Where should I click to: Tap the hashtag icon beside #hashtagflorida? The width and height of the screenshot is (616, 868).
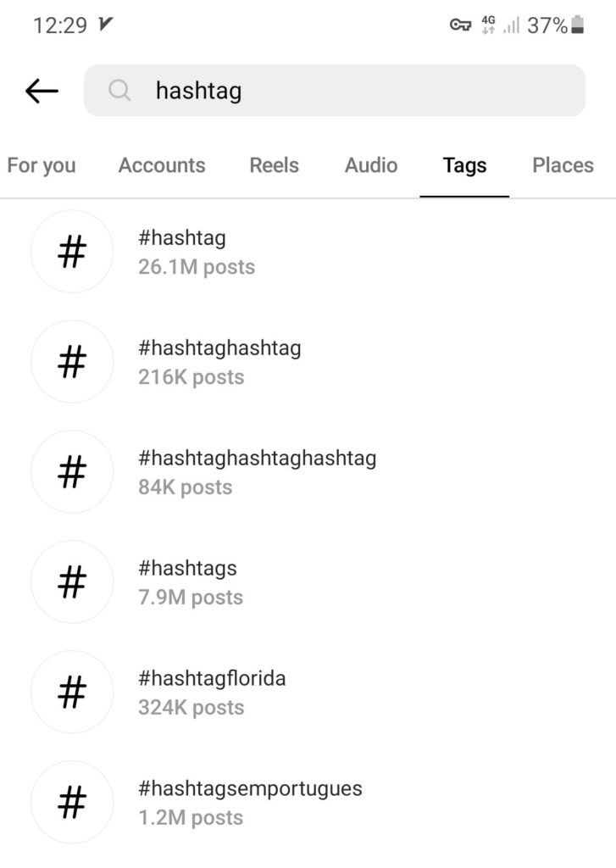(71, 692)
